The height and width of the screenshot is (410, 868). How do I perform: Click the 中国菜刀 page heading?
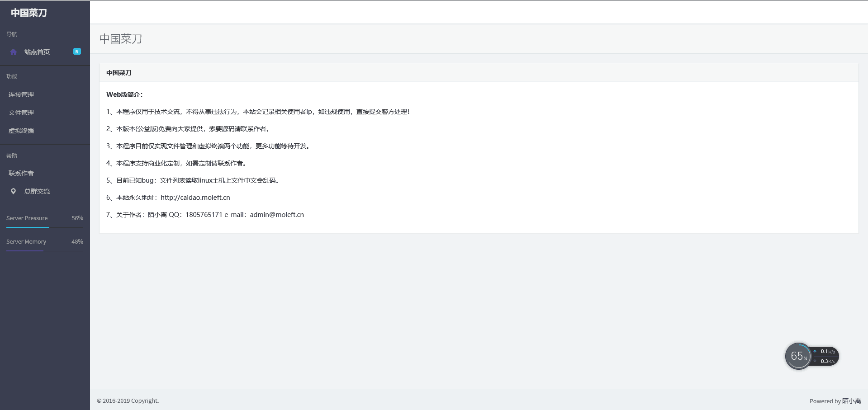121,39
